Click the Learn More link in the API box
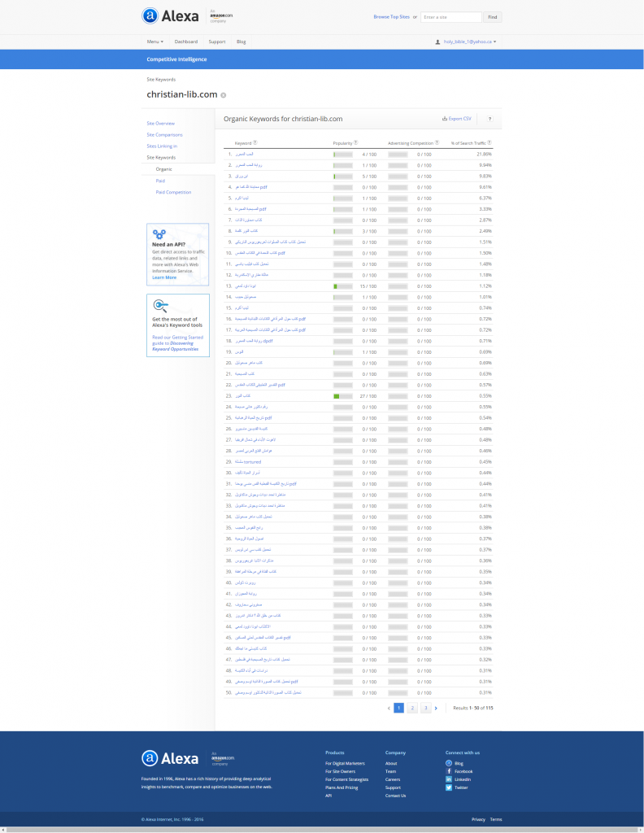This screenshot has height=833, width=644. coord(163,277)
